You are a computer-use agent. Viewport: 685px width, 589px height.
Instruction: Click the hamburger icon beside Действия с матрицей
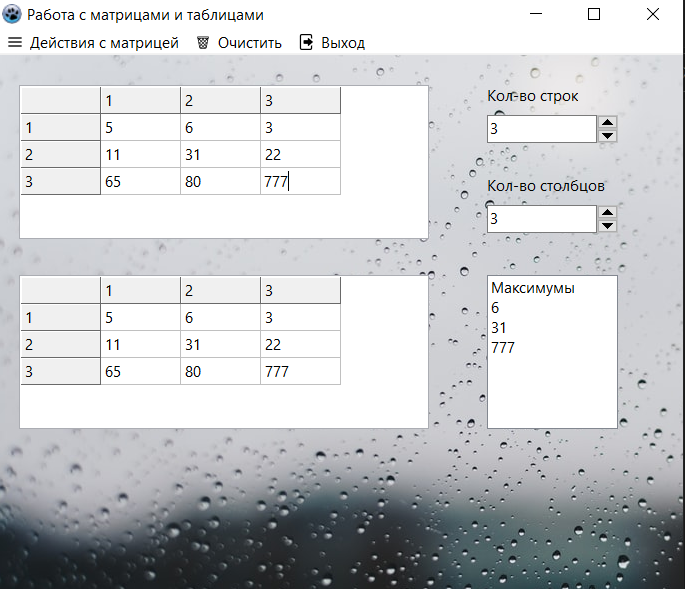15,42
